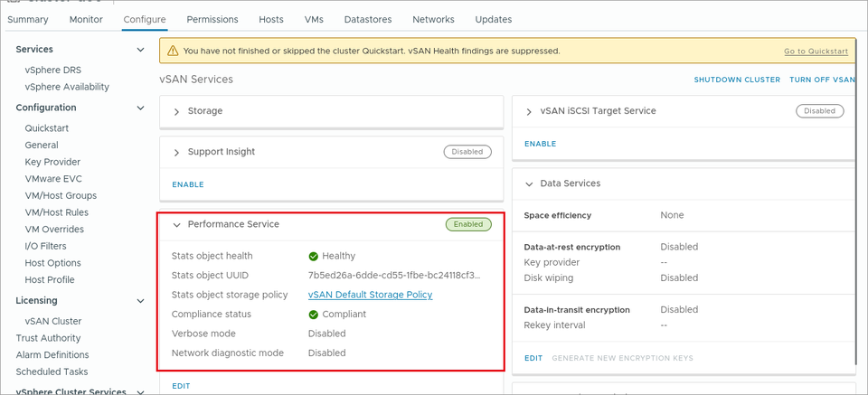Switch to the Monitor tab
868x395 pixels.
click(x=86, y=19)
